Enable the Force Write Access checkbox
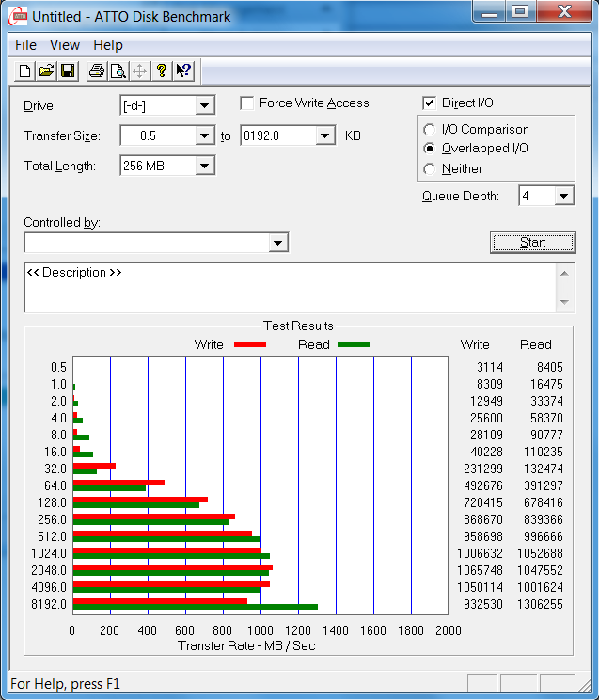 pyautogui.click(x=247, y=103)
